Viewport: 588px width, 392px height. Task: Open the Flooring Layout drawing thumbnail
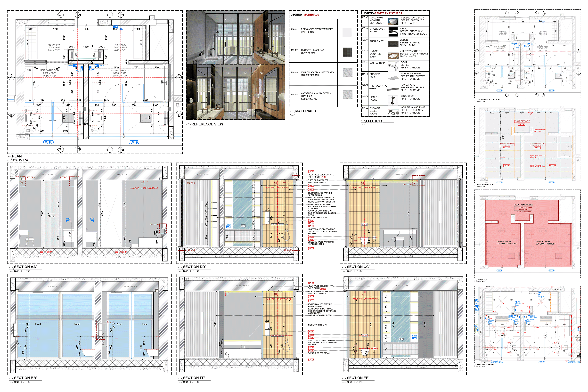point(527,145)
